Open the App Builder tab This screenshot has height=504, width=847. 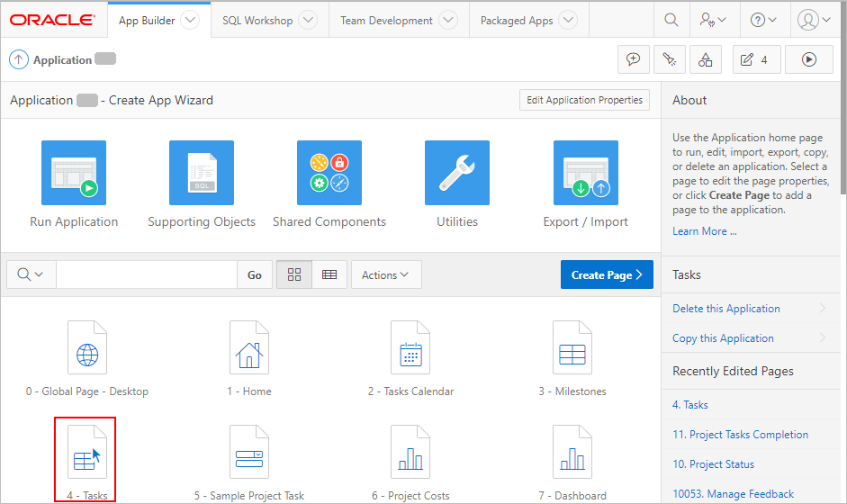pyautogui.click(x=147, y=21)
